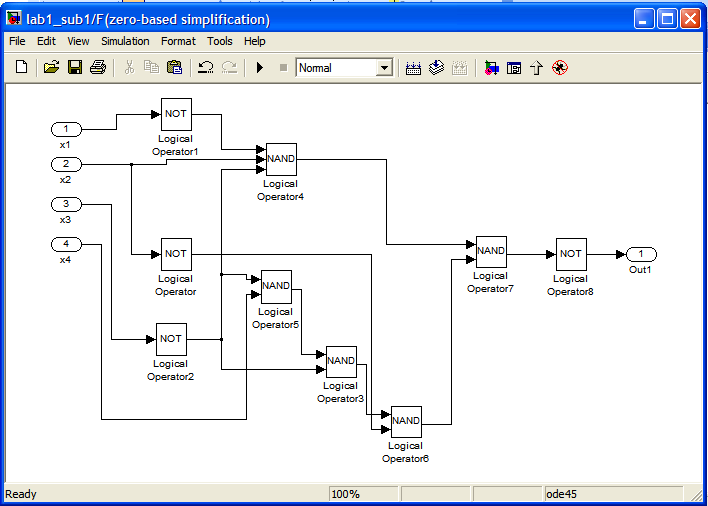Click the Incremental build icon

[413, 68]
